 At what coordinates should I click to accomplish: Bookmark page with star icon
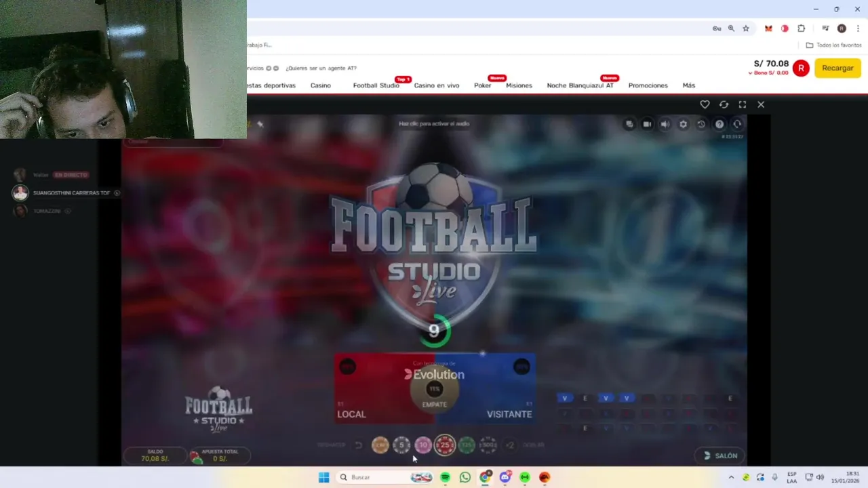tap(746, 28)
